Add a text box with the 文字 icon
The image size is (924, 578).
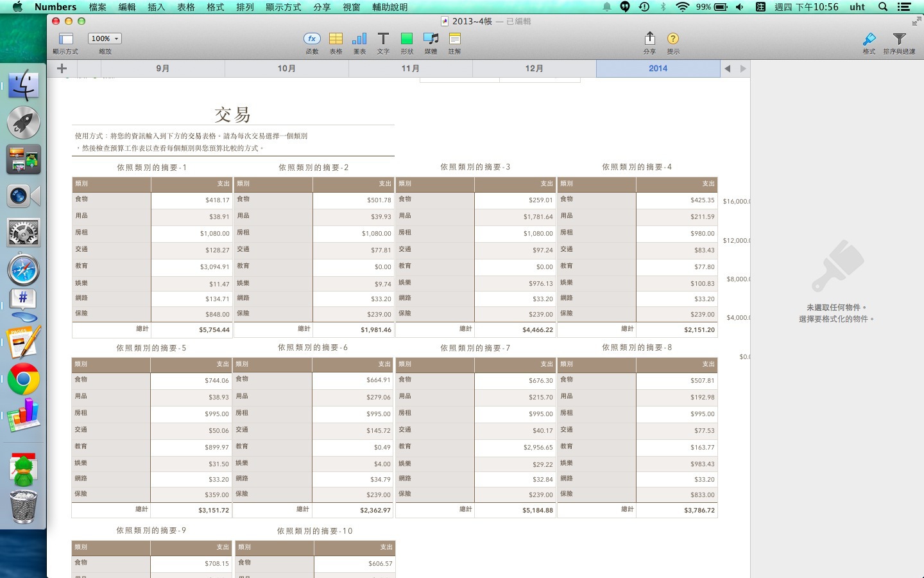click(383, 39)
